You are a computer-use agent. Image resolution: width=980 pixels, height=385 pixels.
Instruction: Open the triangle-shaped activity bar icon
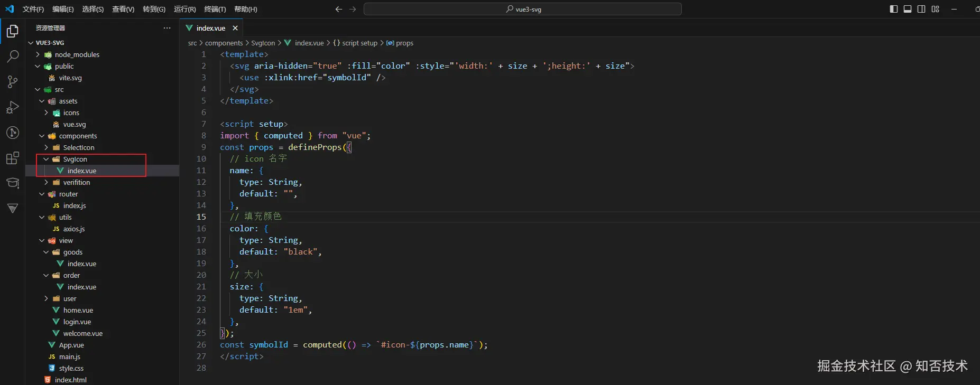click(13, 209)
